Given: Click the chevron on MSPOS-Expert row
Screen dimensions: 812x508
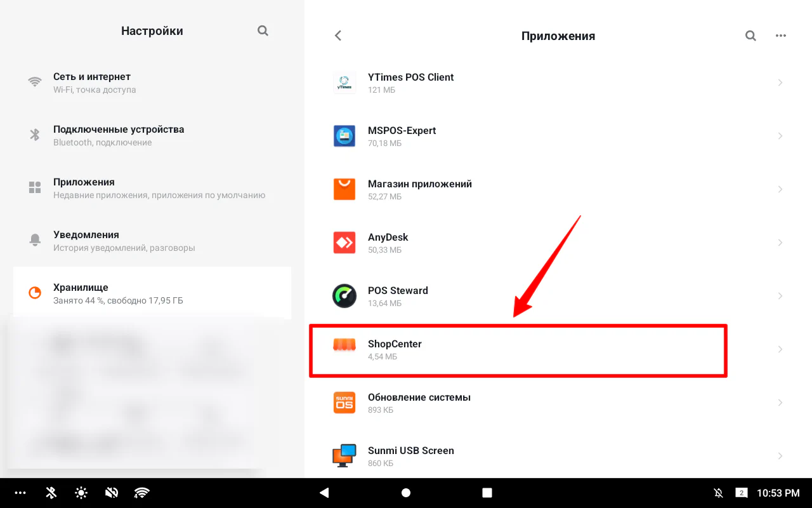Looking at the screenshot, I should click(x=780, y=136).
